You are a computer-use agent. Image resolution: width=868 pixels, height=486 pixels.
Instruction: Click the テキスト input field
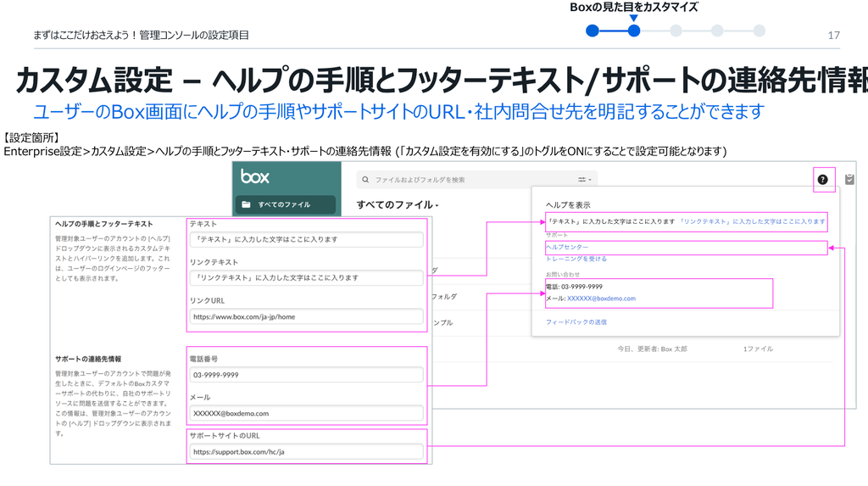(306, 239)
